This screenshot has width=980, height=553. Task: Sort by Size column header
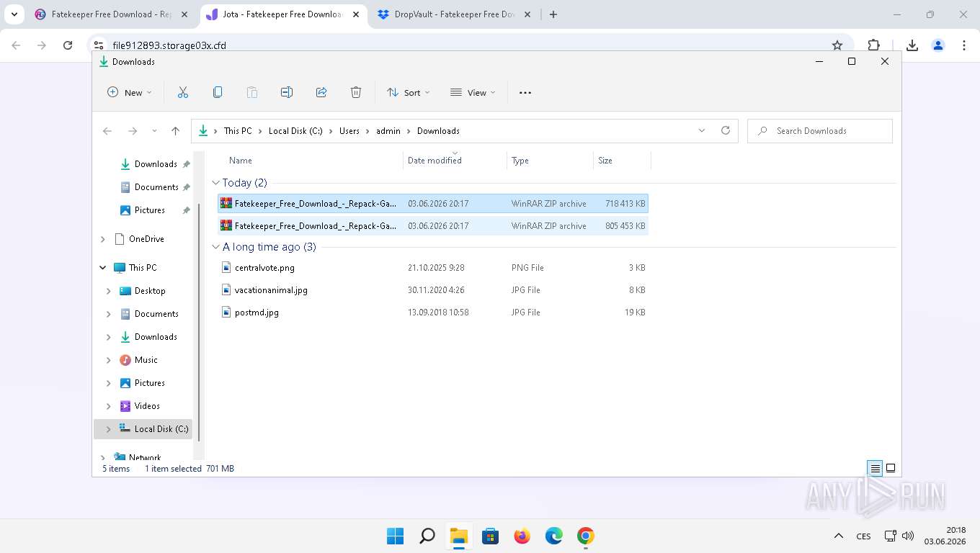point(605,161)
